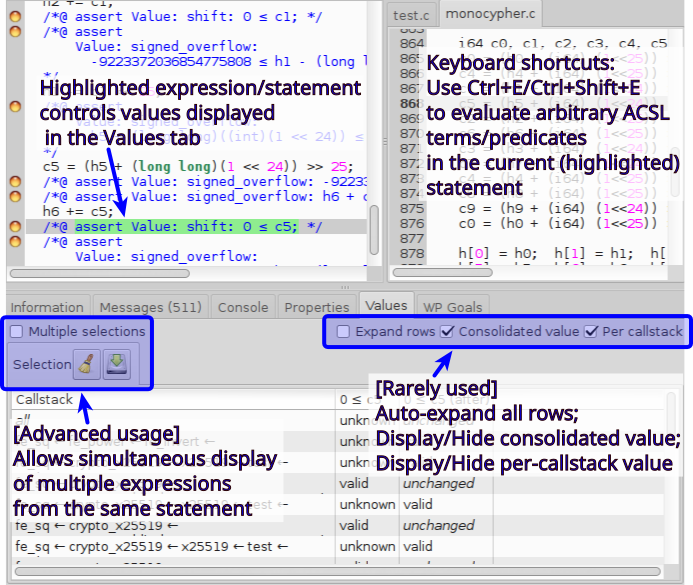
Task: Open the Messages (511) tab
Action: [150, 307]
